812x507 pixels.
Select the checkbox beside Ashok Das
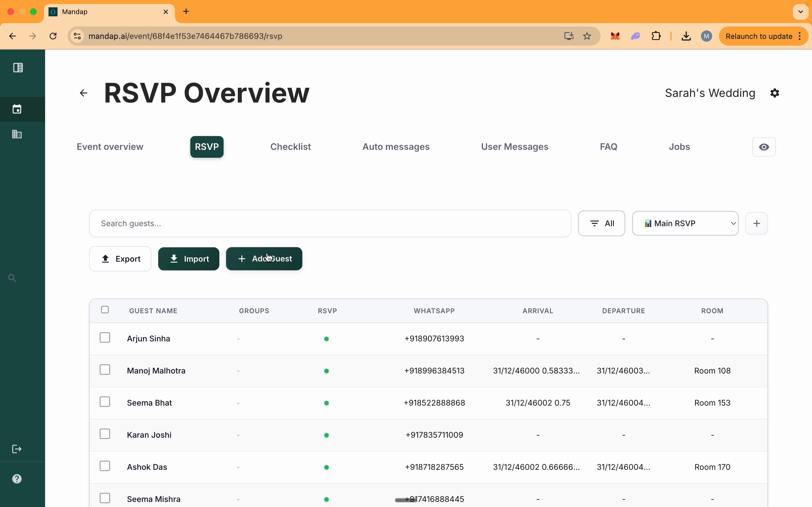pos(105,466)
